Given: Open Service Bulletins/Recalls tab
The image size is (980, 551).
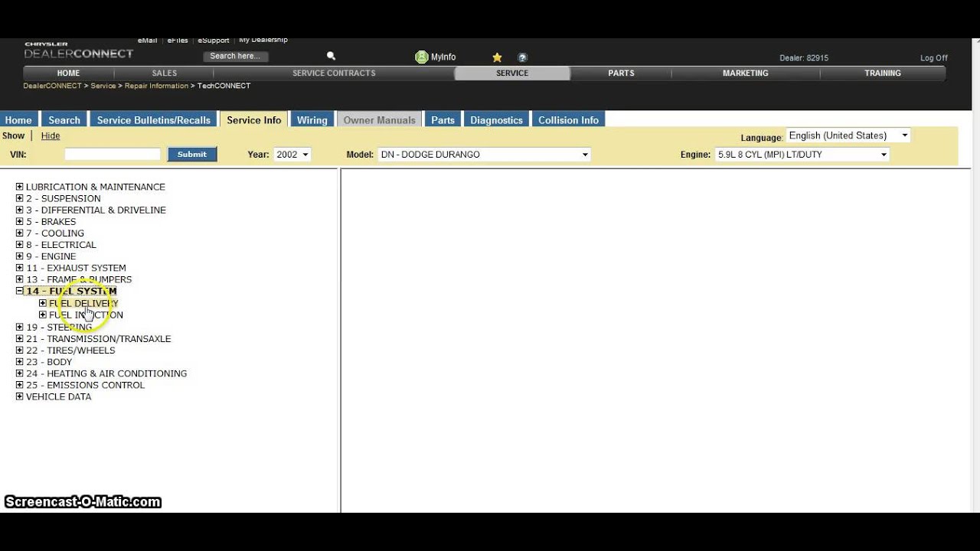Looking at the screenshot, I should (x=153, y=120).
